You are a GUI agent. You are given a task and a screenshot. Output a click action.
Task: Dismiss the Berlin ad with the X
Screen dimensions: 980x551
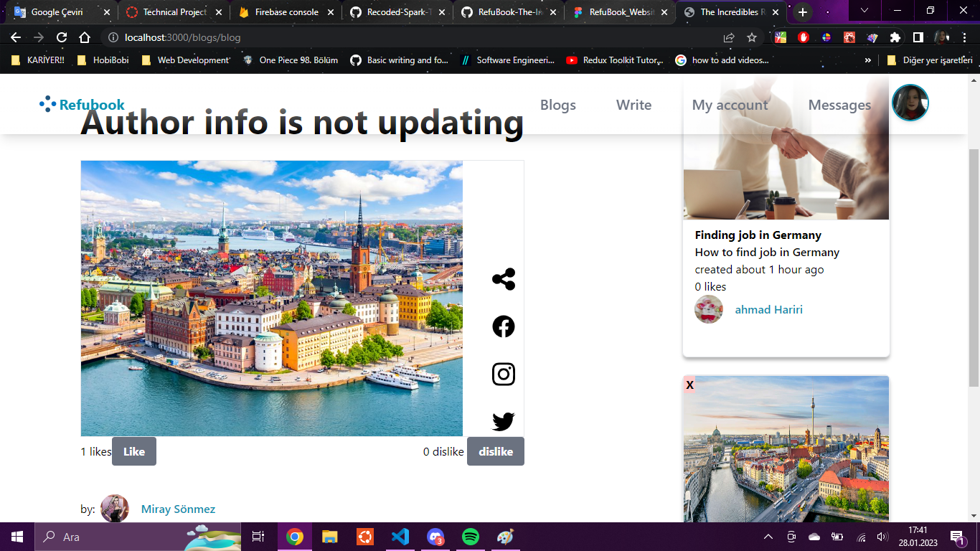point(689,385)
